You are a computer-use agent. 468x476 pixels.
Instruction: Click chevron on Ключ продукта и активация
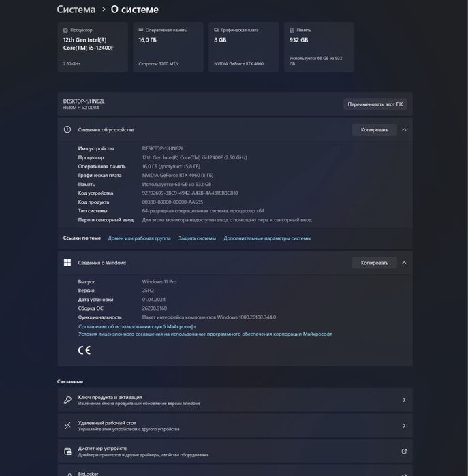coord(404,400)
